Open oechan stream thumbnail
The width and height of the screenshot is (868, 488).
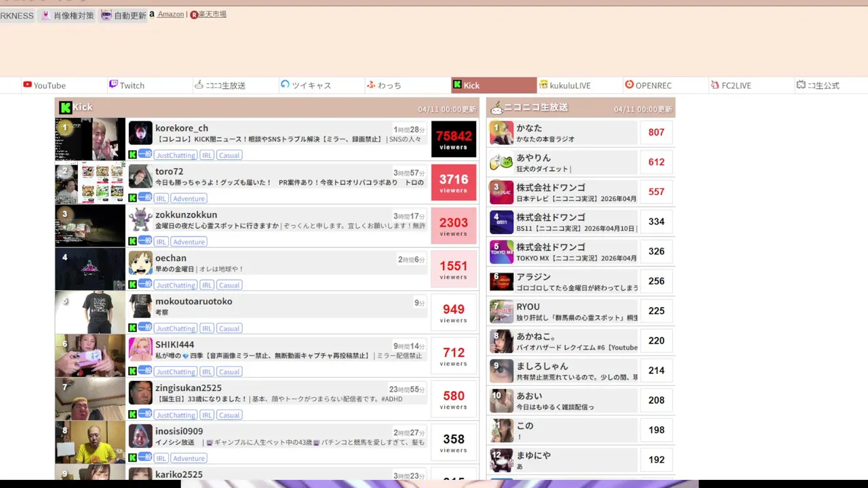tap(90, 269)
